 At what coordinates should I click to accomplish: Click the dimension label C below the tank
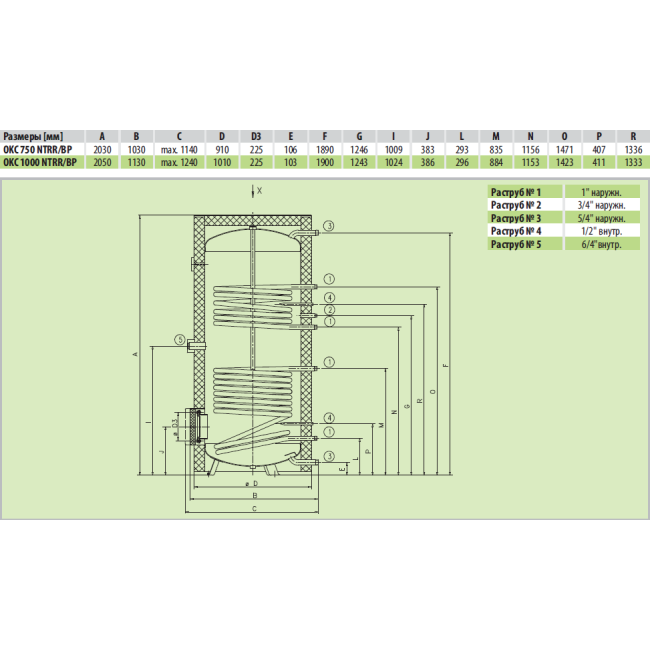[x=253, y=510]
